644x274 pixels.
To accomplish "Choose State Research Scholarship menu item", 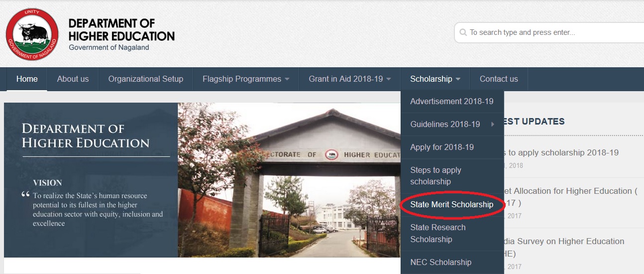I will coord(452,234).
